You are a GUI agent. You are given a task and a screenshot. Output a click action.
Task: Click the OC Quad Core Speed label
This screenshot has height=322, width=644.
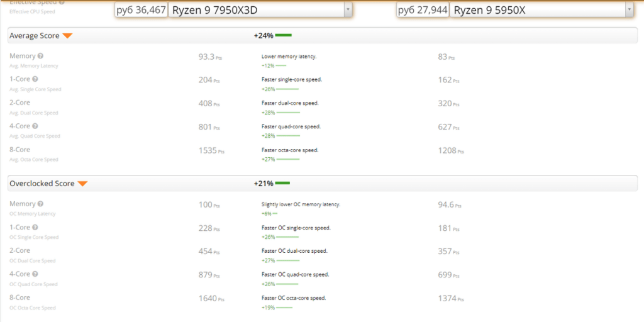[x=33, y=284]
